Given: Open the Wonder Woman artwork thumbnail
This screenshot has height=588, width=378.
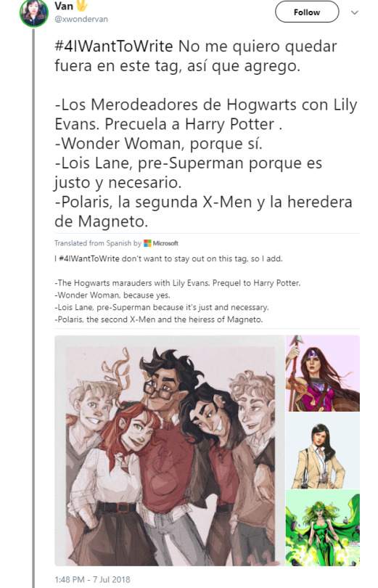Looking at the screenshot, I should pyautogui.click(x=323, y=373).
